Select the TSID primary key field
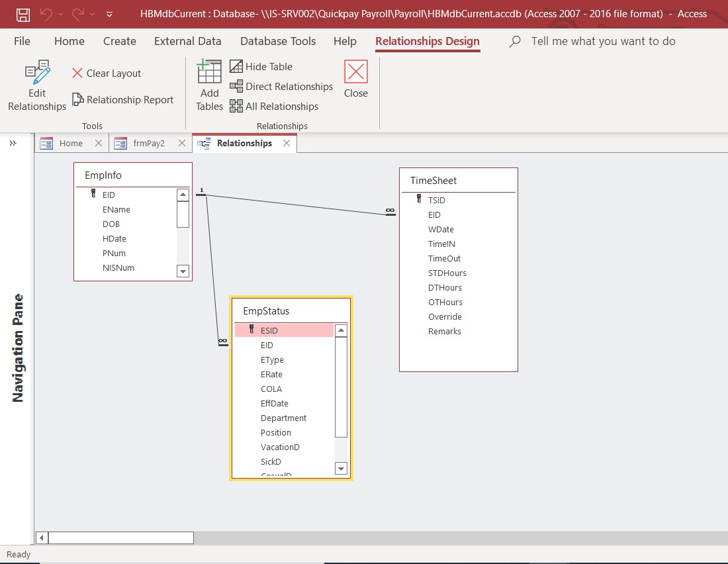This screenshot has height=564, width=728. pos(436,200)
